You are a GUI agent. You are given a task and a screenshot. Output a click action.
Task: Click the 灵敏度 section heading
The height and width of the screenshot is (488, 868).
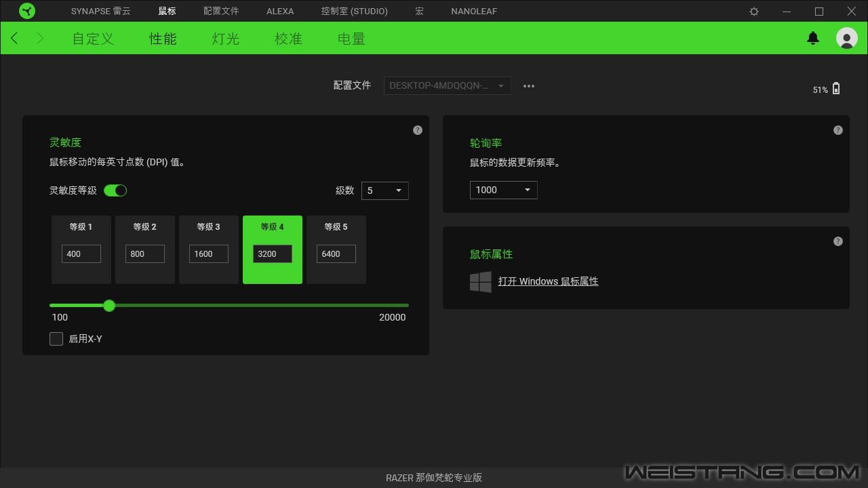tap(65, 142)
